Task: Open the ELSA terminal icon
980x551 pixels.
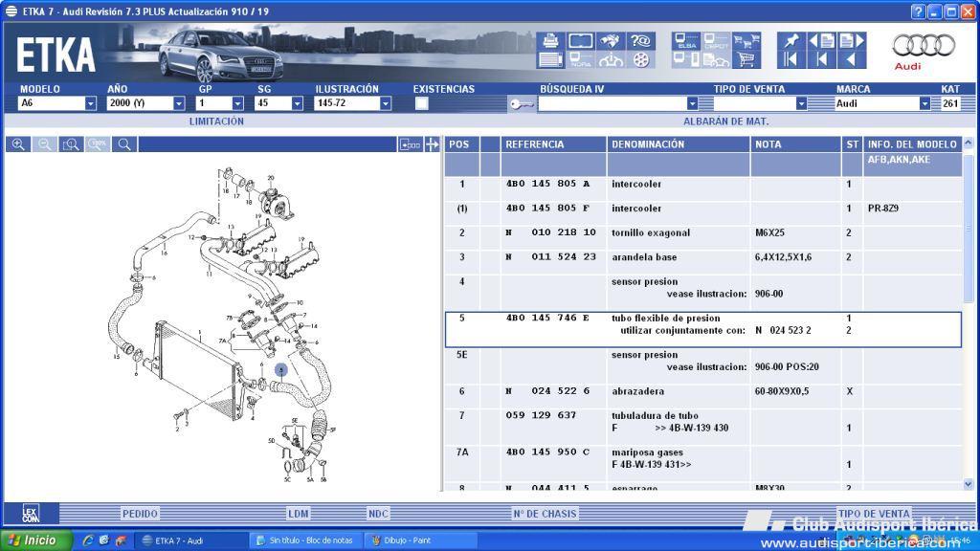Action: [x=686, y=40]
